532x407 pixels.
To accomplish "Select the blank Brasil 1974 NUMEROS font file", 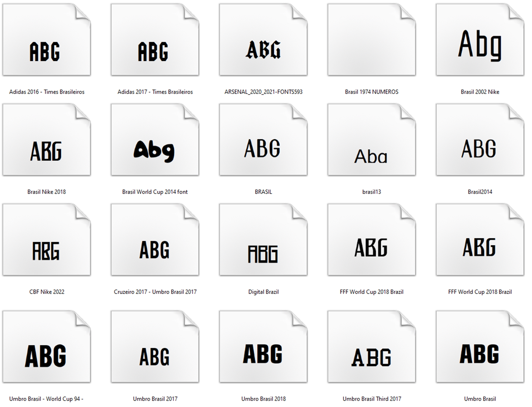I will 372,40.
